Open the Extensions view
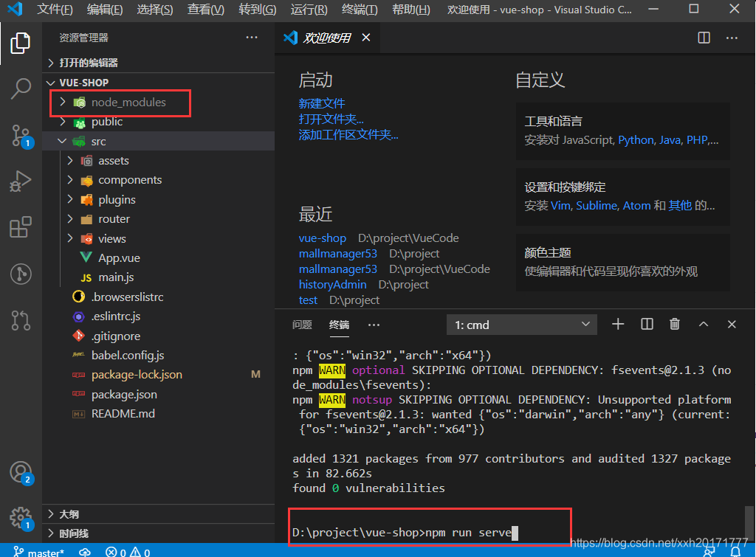756x557 pixels. (20, 226)
